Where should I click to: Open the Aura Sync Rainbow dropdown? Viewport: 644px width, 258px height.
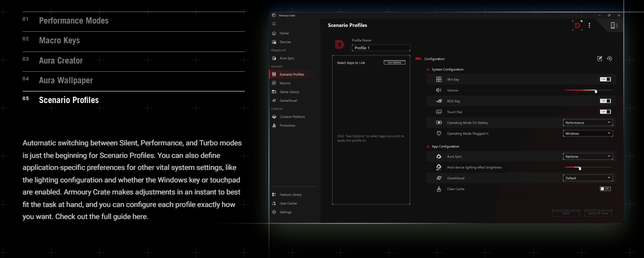[588, 156]
